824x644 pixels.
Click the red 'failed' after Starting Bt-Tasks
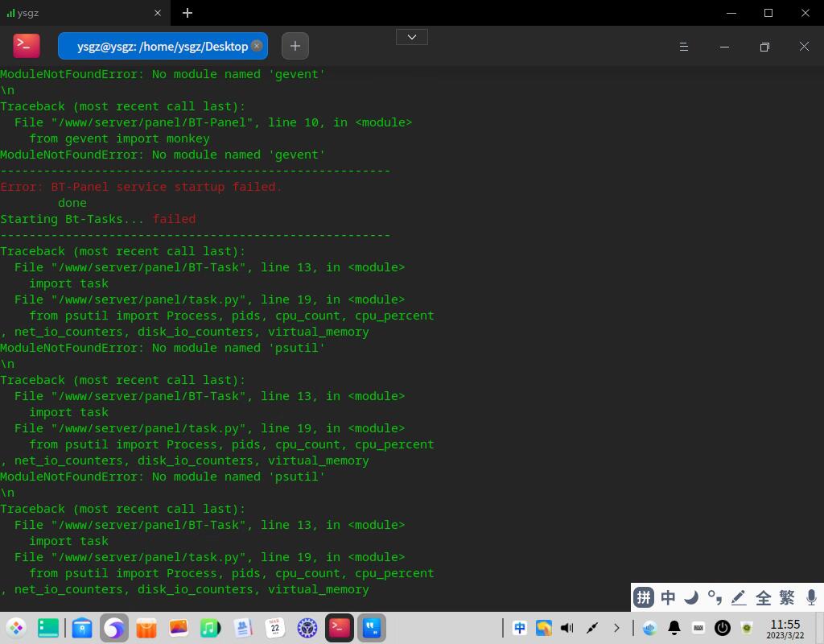tap(174, 219)
